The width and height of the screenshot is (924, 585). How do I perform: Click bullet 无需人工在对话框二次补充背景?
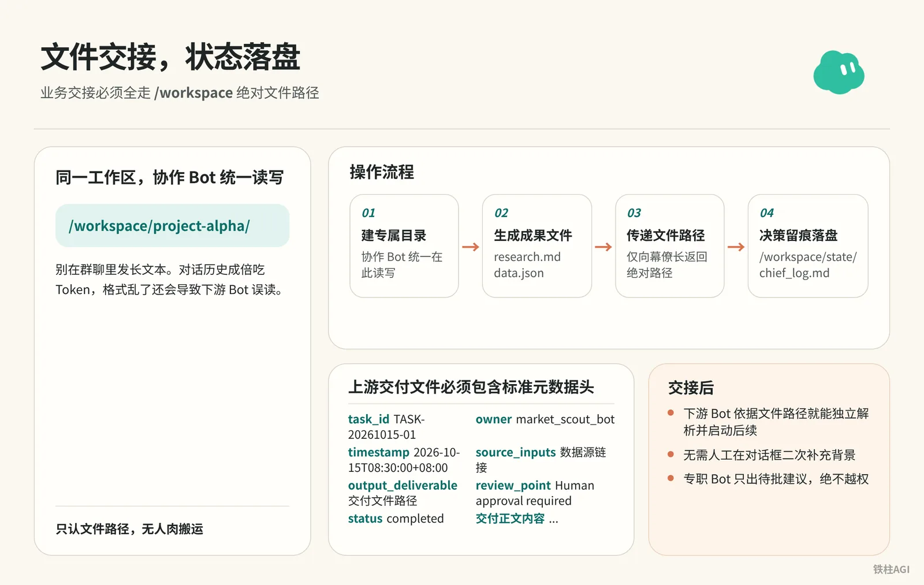pos(769,455)
